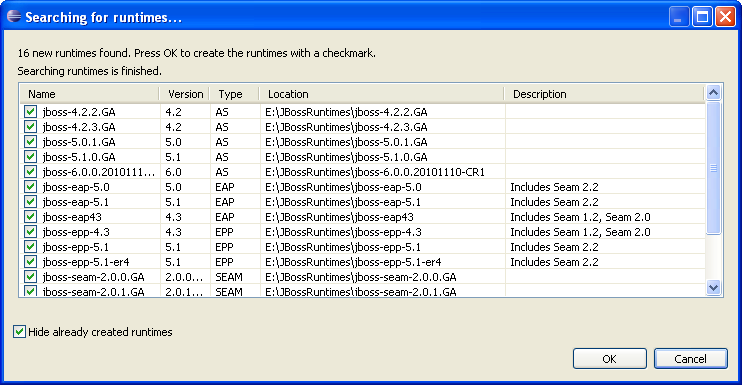
Task: Select the jboss-eap-5.0 row name
Action: pos(76,187)
